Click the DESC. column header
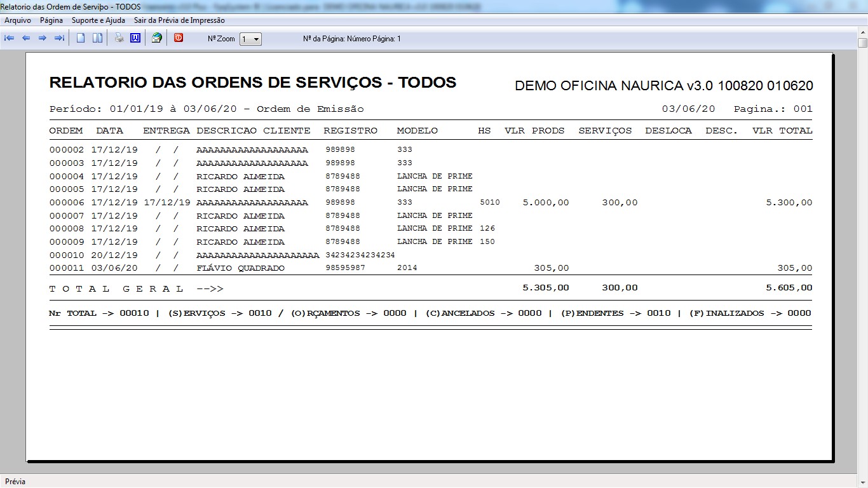Screen dimensions: 868x488 (722, 130)
